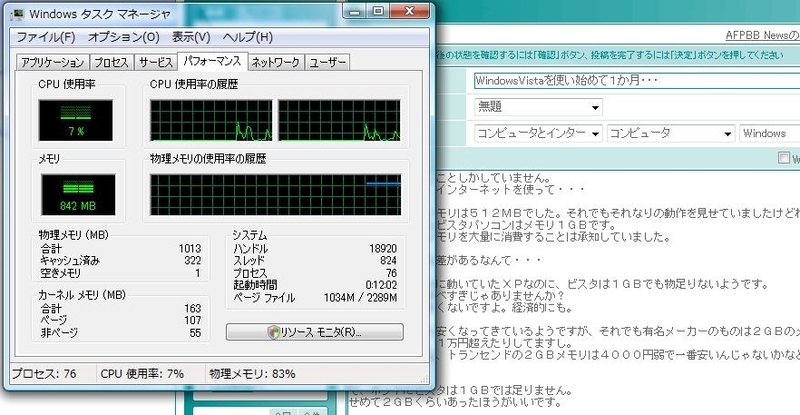
Task: Click the WindowsVista title input field
Action: click(637, 81)
